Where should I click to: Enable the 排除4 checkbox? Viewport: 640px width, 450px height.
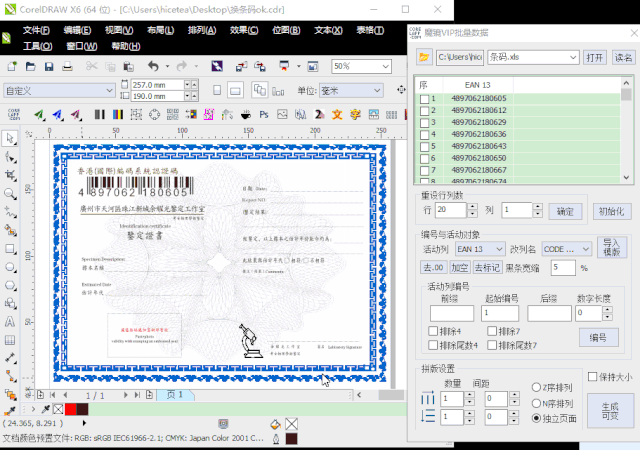click(433, 331)
